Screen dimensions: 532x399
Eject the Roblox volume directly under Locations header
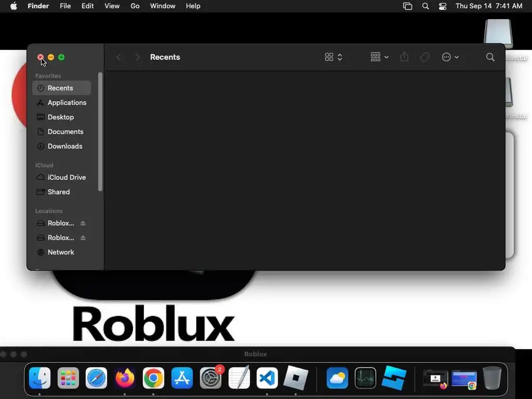click(83, 223)
